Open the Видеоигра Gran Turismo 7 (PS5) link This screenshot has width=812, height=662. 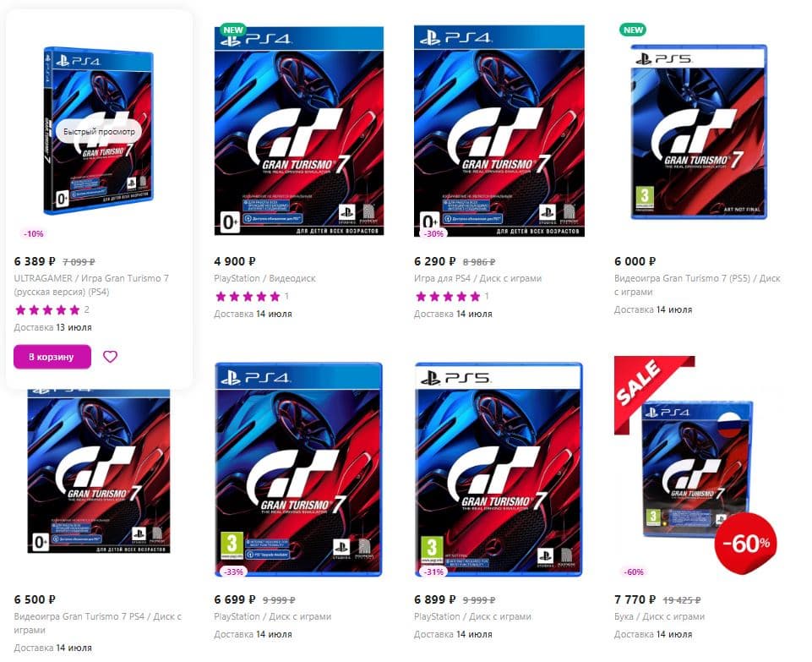click(697, 285)
